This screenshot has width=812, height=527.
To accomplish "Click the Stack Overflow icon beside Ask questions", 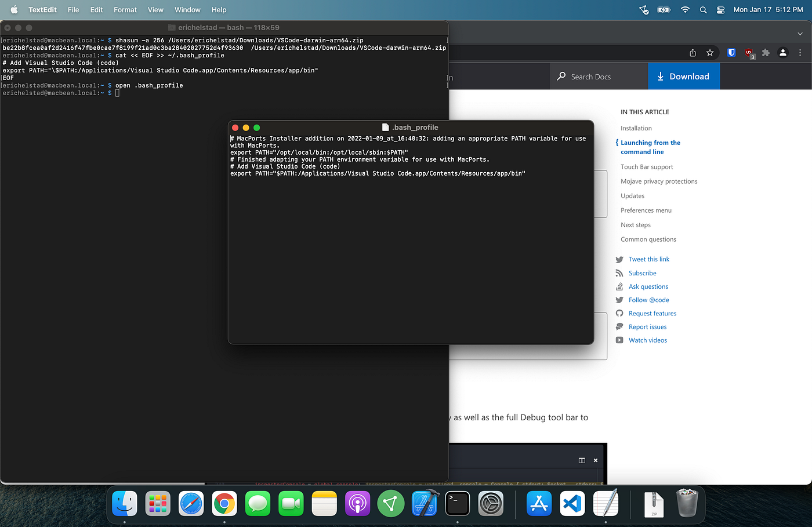I will [x=621, y=286].
